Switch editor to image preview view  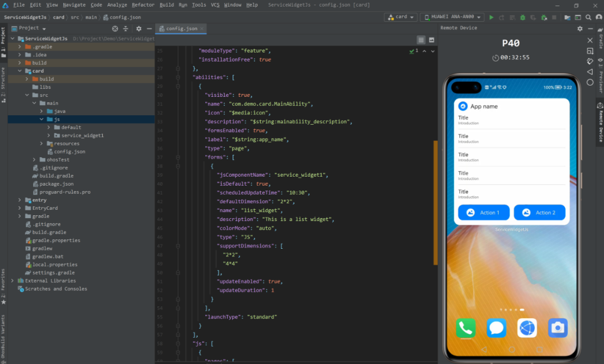tap(432, 40)
